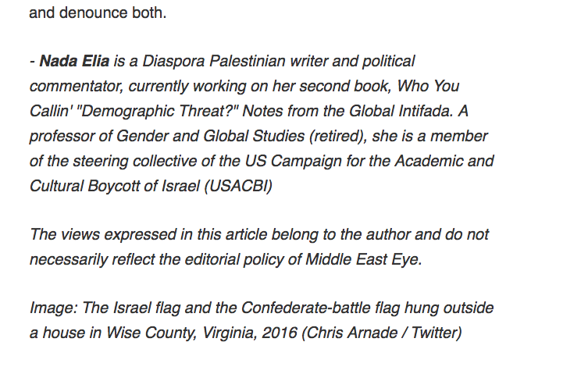Click the phrase "Demographic Threat?" in book title

click(157, 112)
